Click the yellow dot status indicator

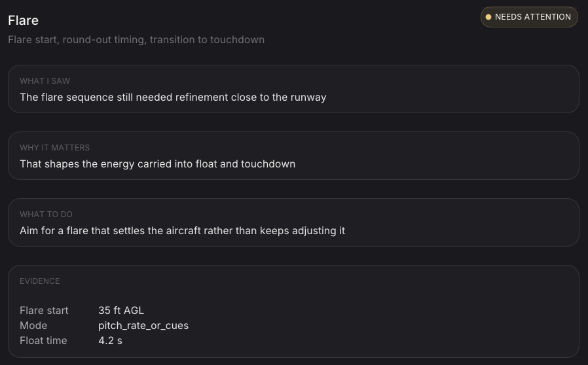(x=488, y=17)
